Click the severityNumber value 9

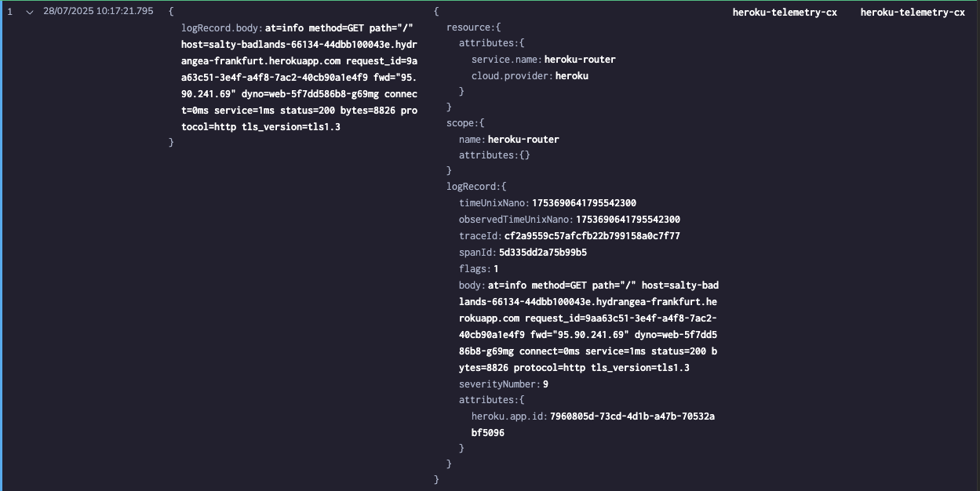545,384
